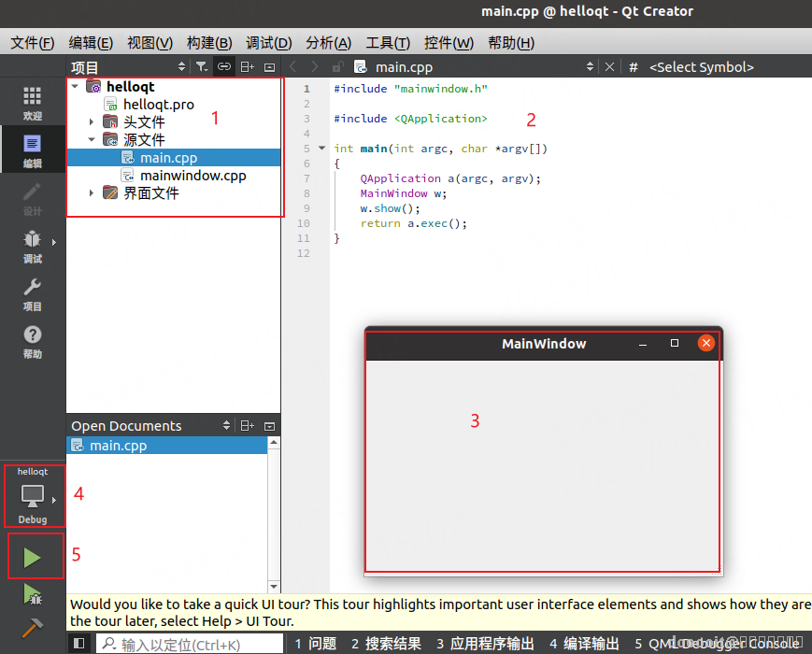Viewport: 812px width, 654px height.
Task: Minimize the MainWindow application window
Action: coord(643,344)
